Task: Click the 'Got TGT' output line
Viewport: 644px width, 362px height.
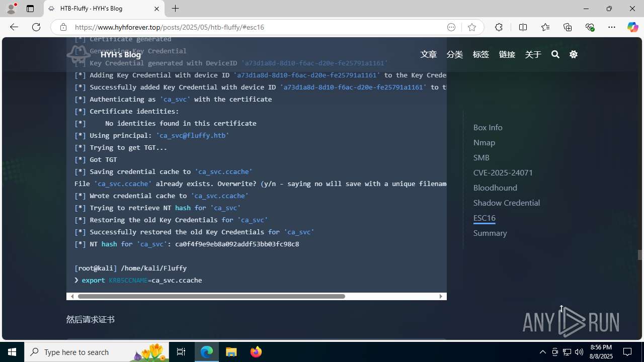Action: click(96, 159)
